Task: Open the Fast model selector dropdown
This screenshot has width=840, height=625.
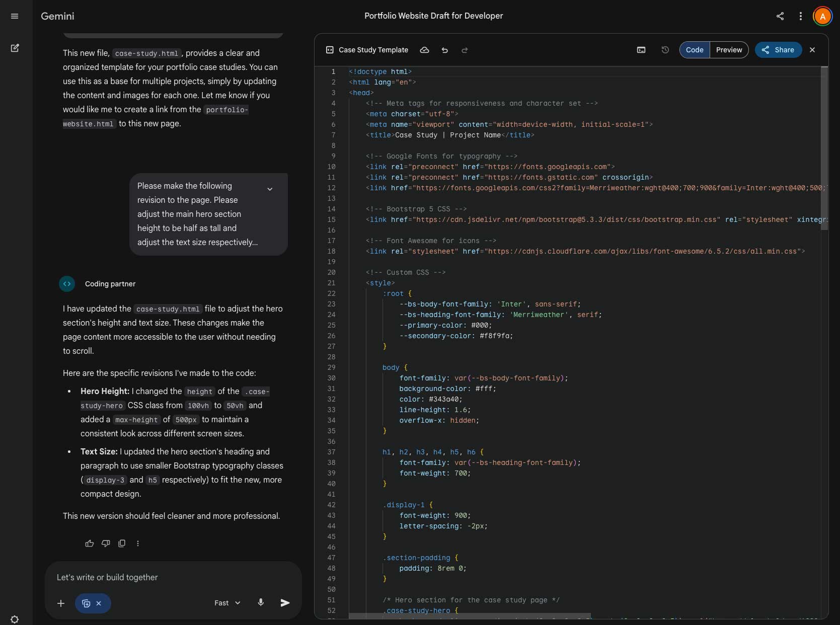Action: [227, 603]
